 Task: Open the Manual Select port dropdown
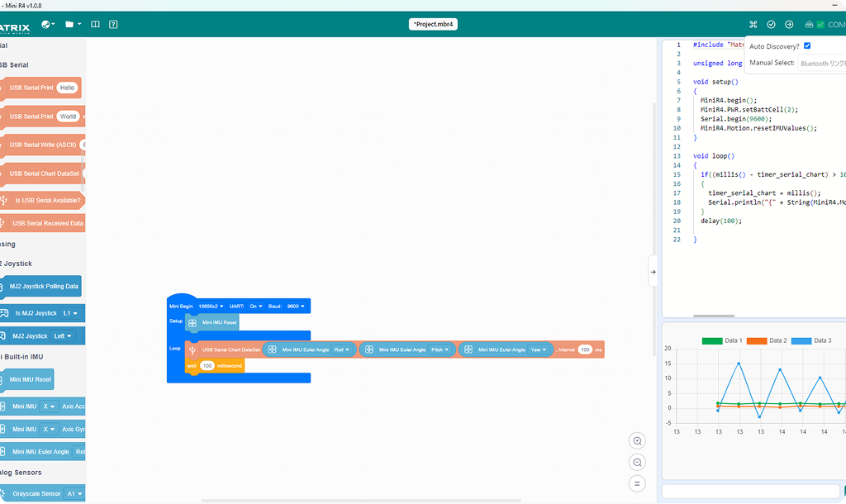[822, 63]
